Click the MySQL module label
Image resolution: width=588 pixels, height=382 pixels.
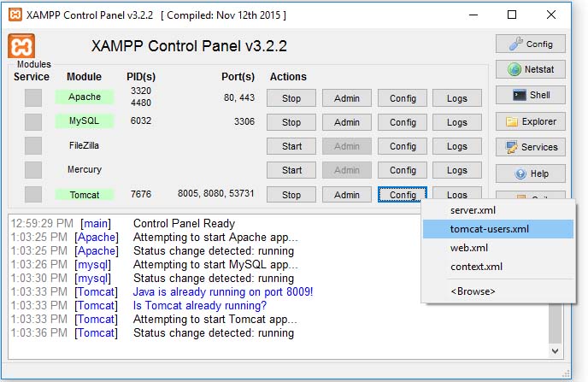coord(85,120)
